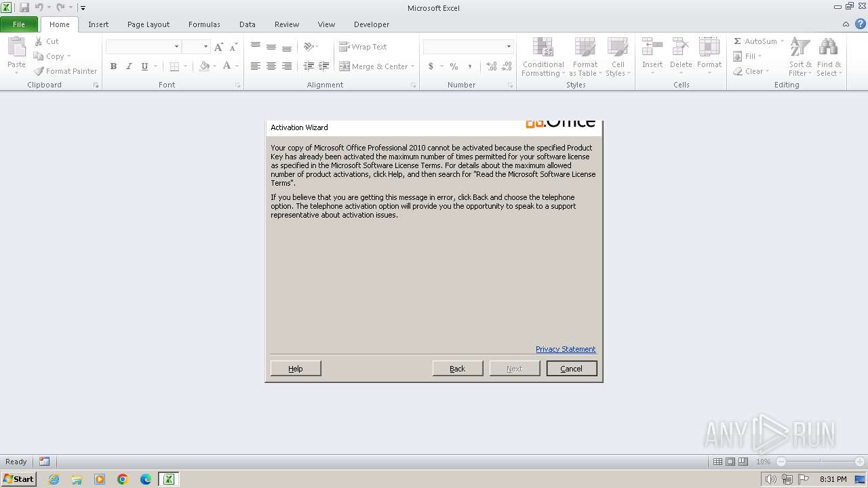Switch to the Page Layout tab

click(x=149, y=24)
